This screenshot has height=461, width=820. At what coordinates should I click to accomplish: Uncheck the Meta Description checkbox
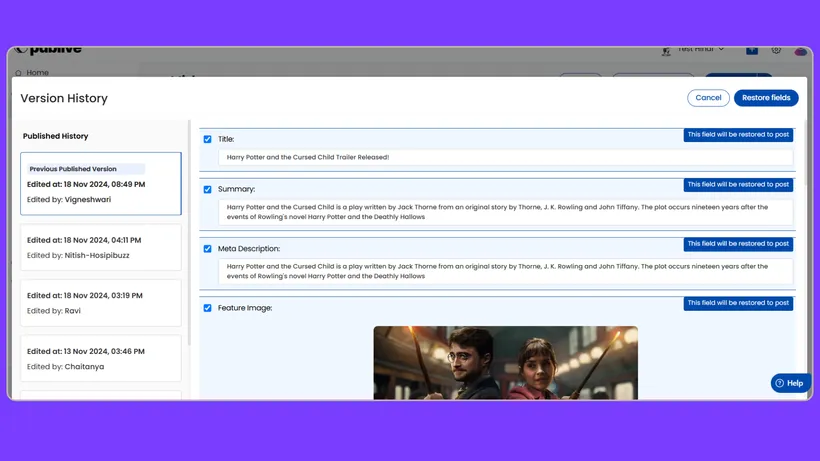[x=208, y=249]
